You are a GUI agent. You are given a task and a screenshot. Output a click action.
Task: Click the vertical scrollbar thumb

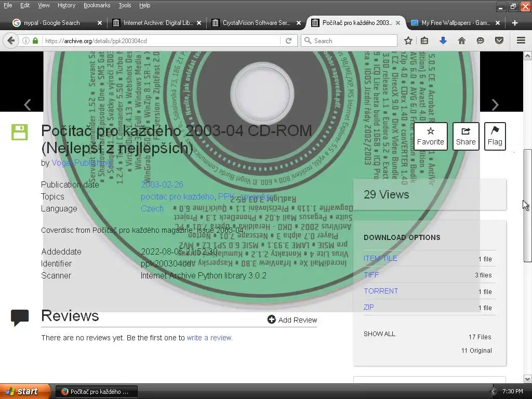pyautogui.click(x=527, y=205)
